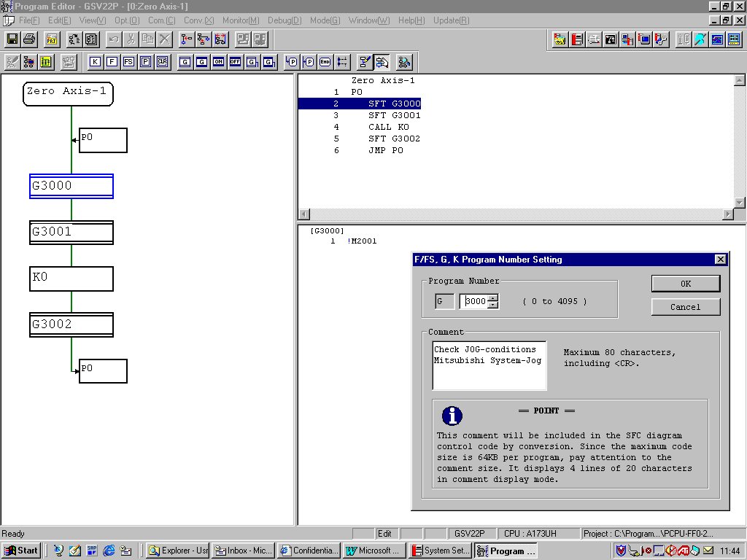Click the yellow grid list icon

(x=46, y=62)
